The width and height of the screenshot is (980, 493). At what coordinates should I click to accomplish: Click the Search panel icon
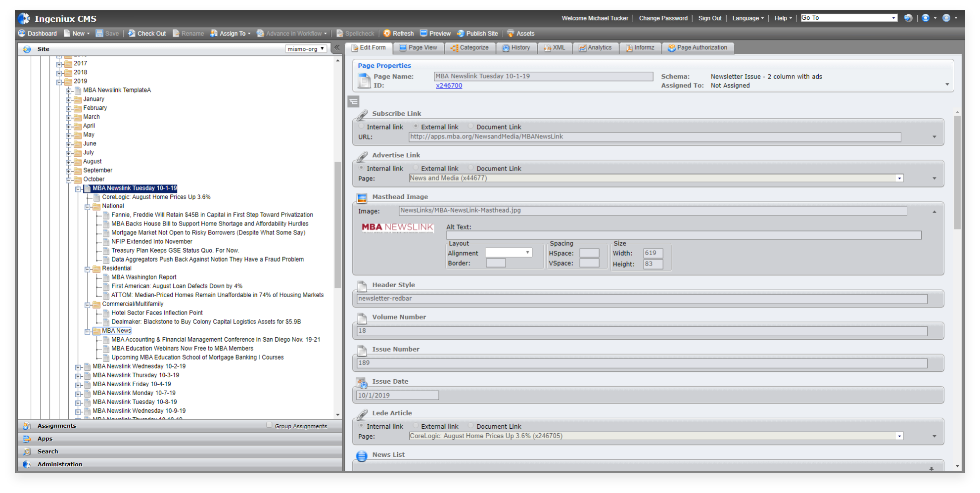click(27, 451)
